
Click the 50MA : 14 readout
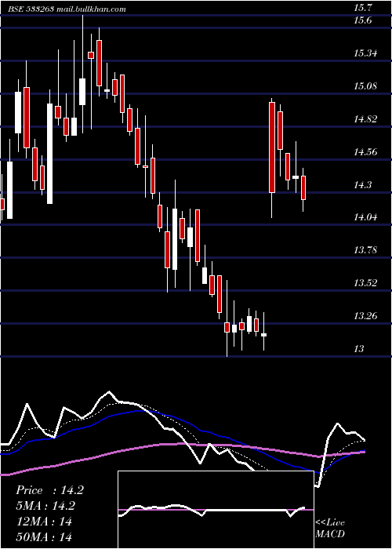coord(45,536)
